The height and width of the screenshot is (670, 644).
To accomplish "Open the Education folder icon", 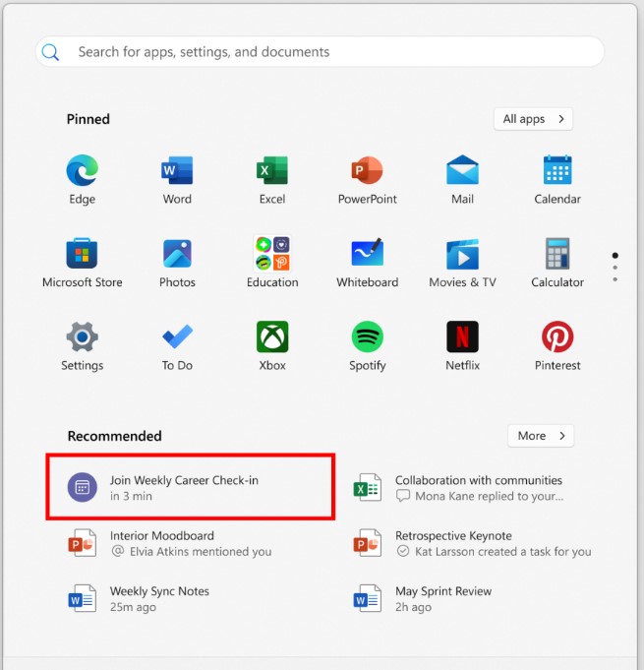I will coord(272,254).
